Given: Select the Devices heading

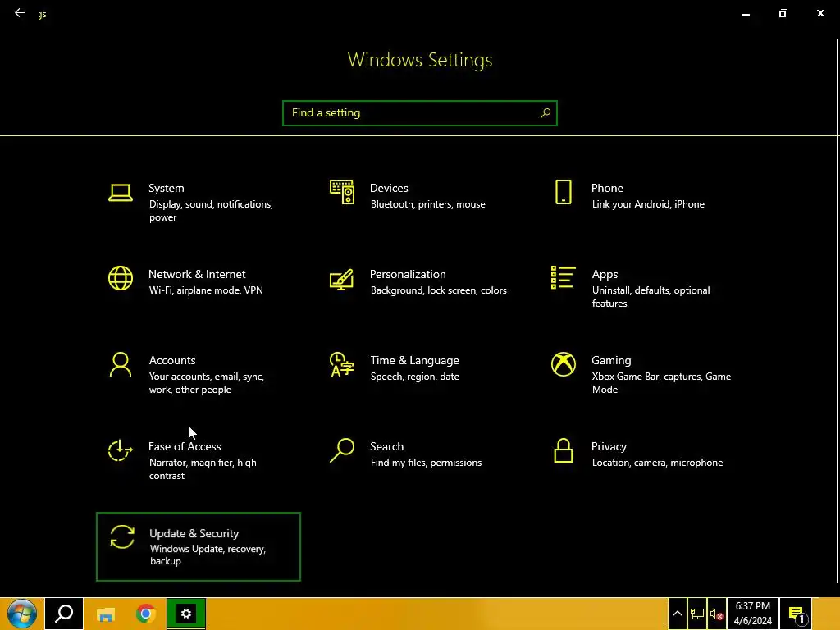Looking at the screenshot, I should coord(389,188).
